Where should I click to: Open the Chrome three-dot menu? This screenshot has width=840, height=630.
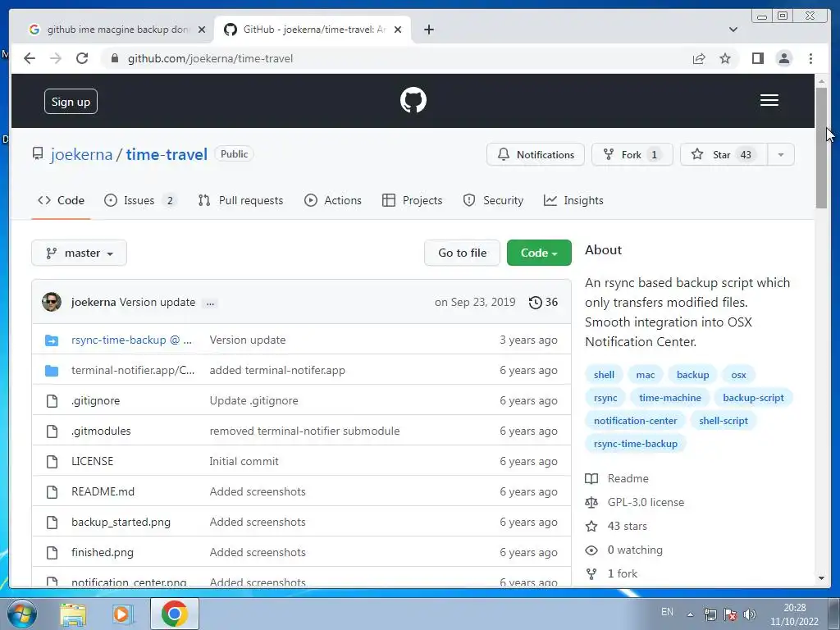tap(810, 58)
